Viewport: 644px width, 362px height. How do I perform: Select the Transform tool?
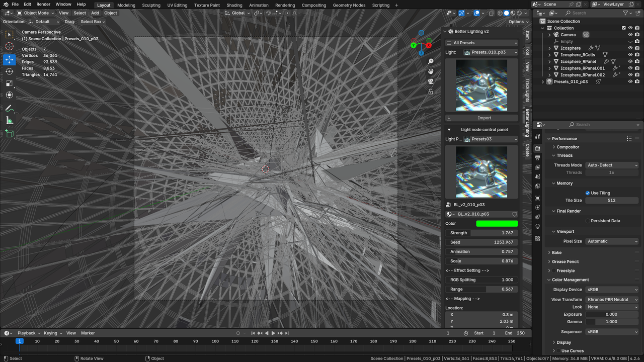(x=10, y=95)
